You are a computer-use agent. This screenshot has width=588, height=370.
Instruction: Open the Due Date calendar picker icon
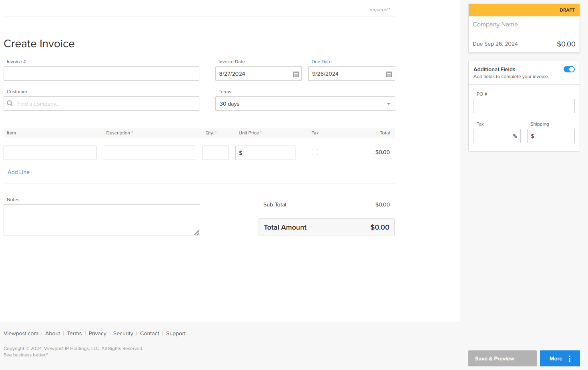coord(389,74)
